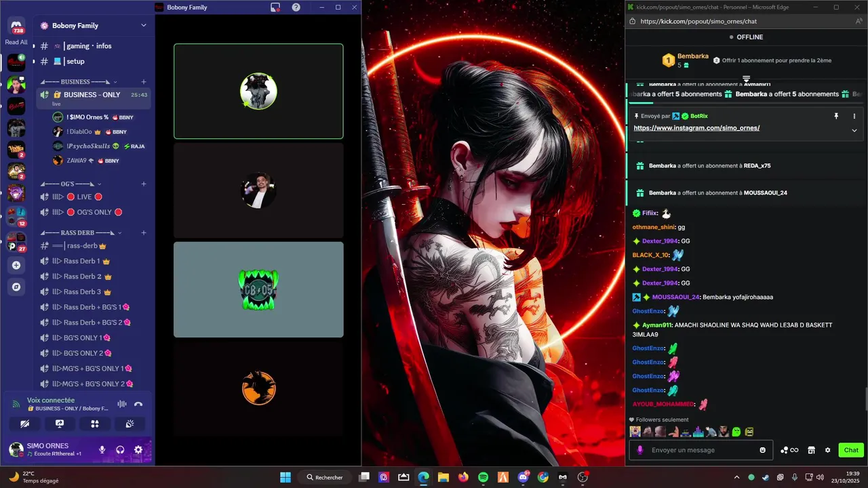Add a server with plus icon
868x488 pixels.
pos(16,266)
